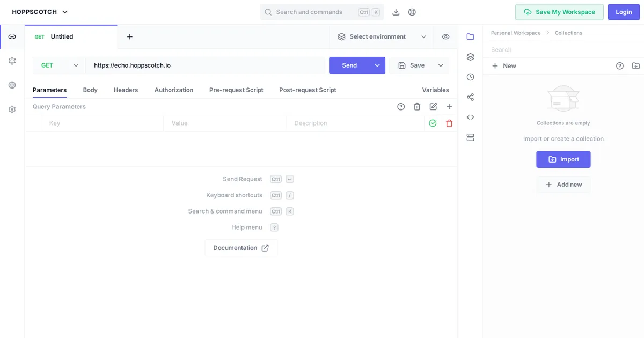Image resolution: width=644 pixels, height=338 pixels.
Task: Open the collections help icon
Action: click(x=620, y=65)
